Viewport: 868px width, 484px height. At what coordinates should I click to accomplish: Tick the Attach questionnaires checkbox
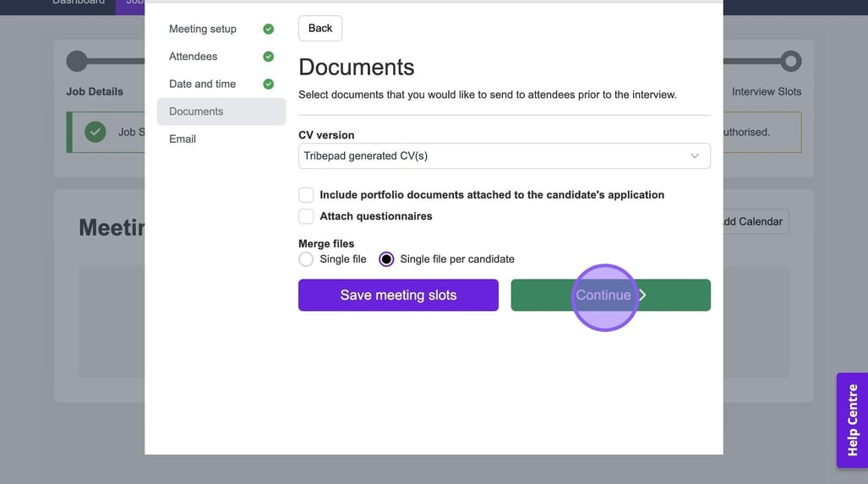(x=306, y=216)
